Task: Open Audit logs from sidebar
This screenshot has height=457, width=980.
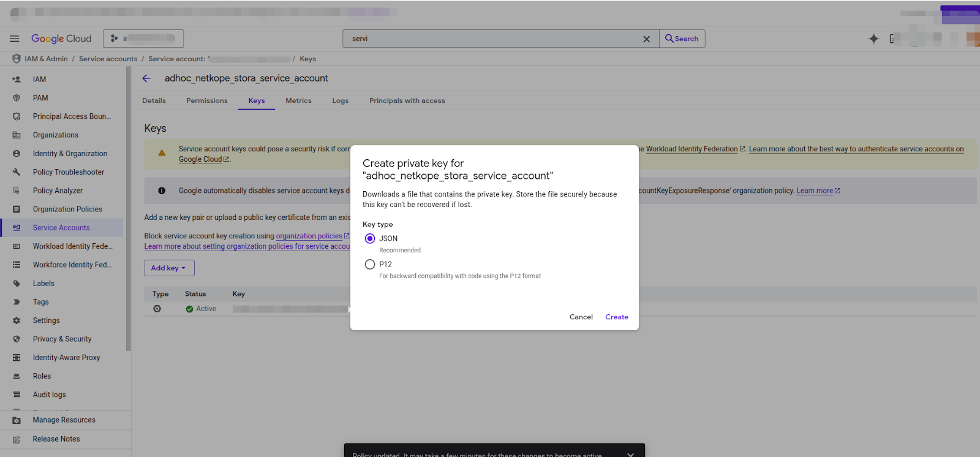Action: (49, 395)
